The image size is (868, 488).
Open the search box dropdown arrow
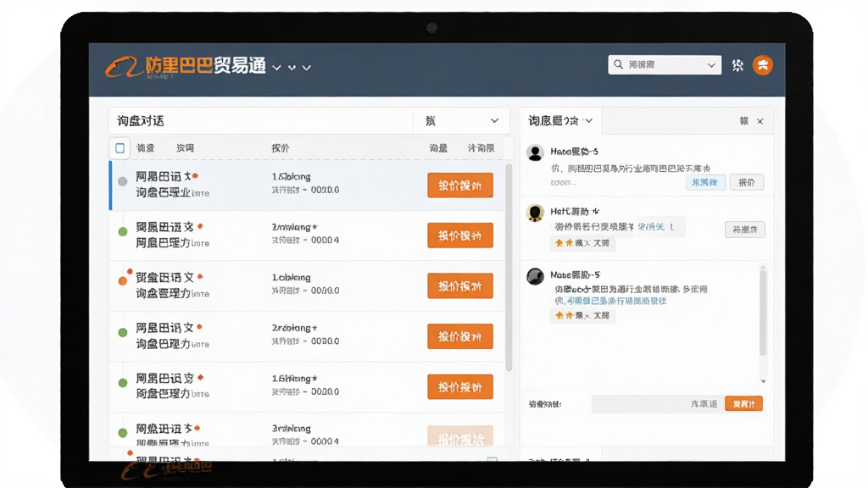coord(711,64)
